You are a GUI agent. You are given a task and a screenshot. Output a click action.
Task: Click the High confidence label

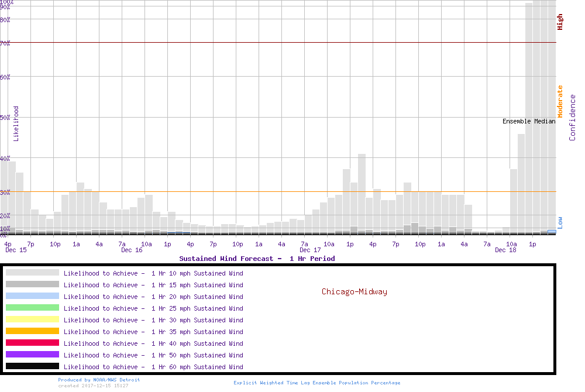coord(560,22)
